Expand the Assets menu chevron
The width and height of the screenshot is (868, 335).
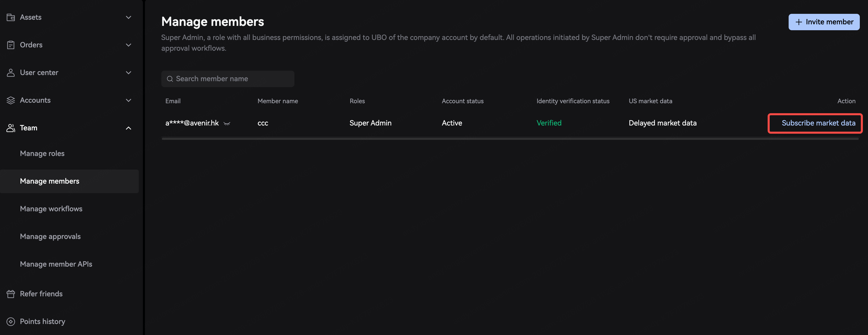pyautogui.click(x=128, y=17)
